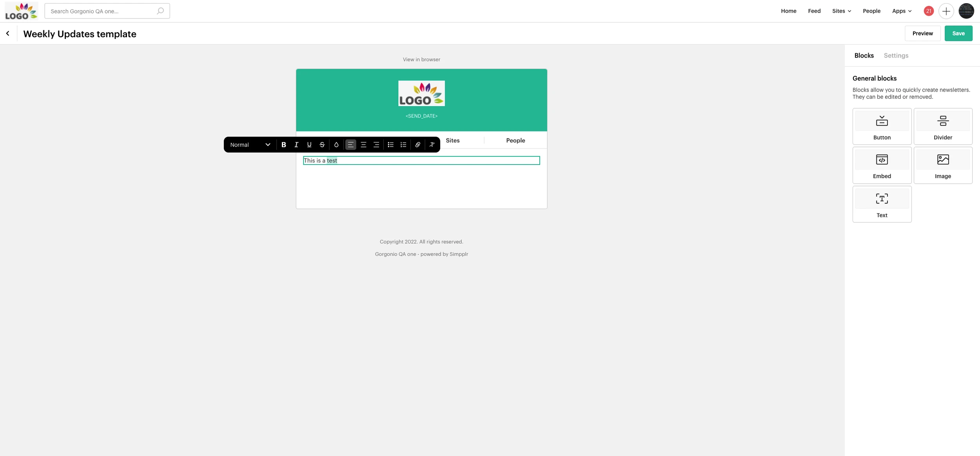
Task: Switch to the Settings tab
Action: (x=896, y=56)
